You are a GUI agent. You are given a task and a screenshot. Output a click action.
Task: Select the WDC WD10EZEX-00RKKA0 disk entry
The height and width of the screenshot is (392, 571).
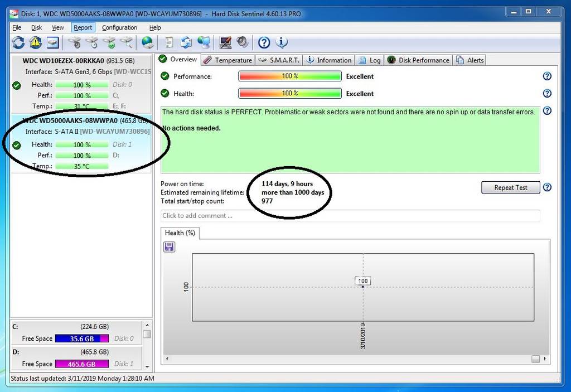point(81,84)
